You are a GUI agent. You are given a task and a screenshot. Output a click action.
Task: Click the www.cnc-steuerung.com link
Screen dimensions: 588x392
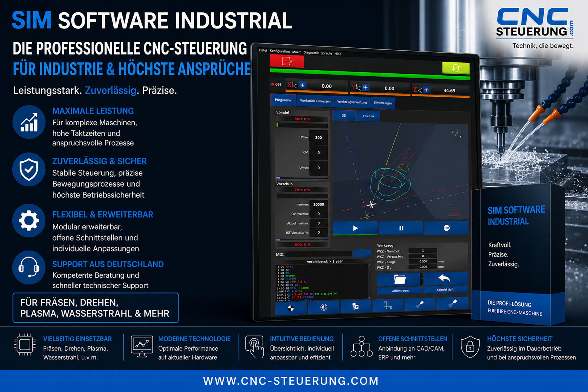pos(291,381)
